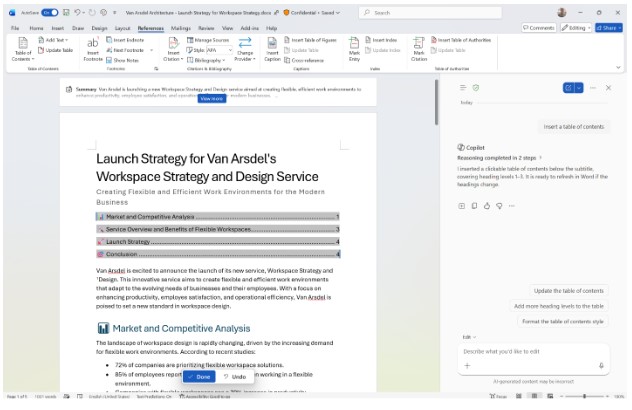This screenshot has width=632, height=410.
Task: Give thumbs down to Copilot response
Action: point(499,206)
